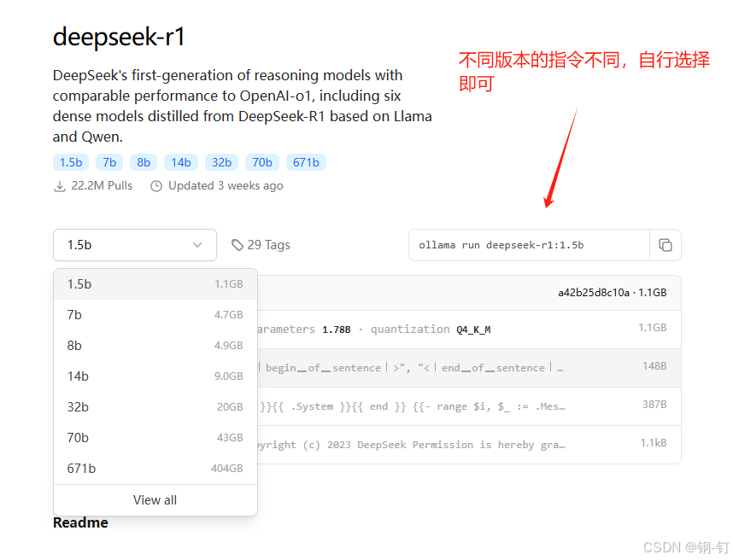Open the .System template row

click(469, 406)
